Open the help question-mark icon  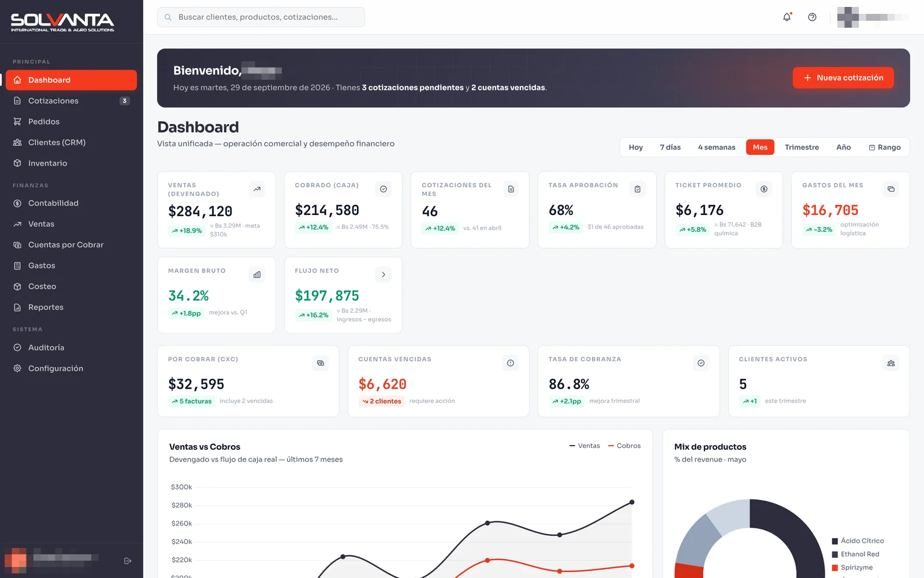(x=812, y=17)
